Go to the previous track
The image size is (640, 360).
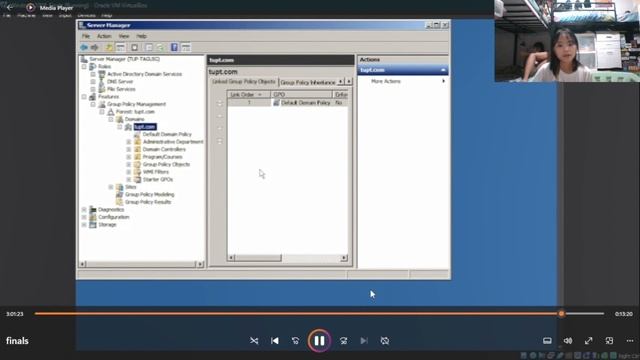[x=275, y=340]
